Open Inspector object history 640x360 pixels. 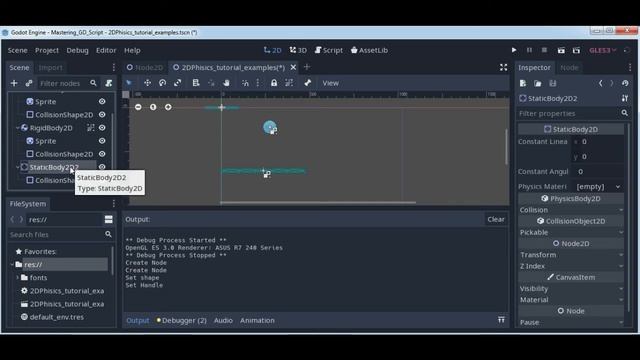click(625, 83)
